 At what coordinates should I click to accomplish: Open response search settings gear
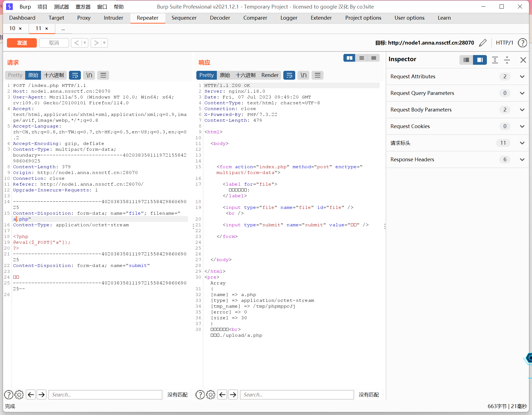click(x=210, y=395)
